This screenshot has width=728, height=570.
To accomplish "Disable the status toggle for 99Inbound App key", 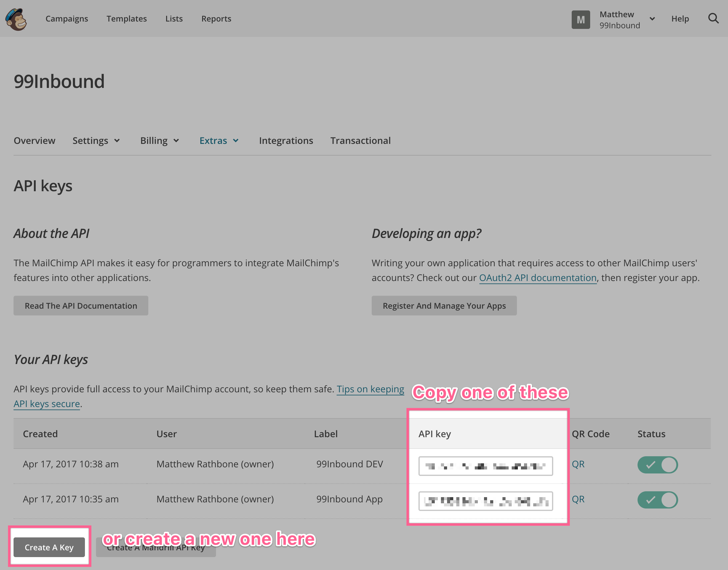I will [658, 500].
